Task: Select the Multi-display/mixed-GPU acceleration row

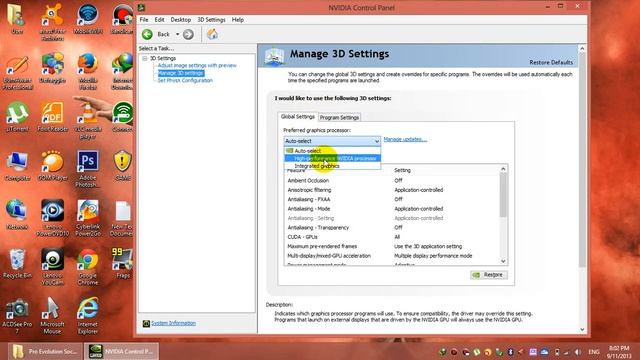Action: tap(392, 256)
